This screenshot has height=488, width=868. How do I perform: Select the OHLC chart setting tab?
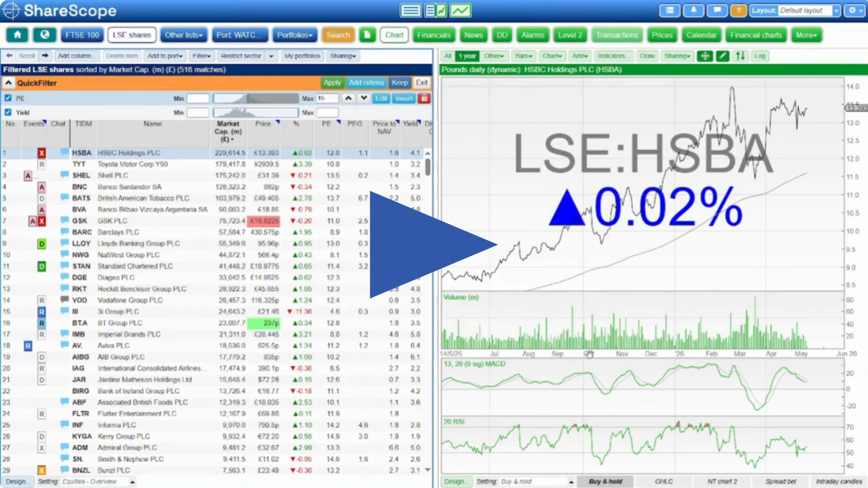point(664,481)
